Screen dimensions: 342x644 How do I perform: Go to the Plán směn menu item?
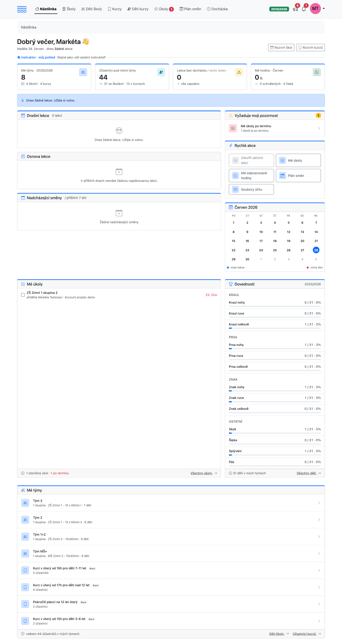click(x=190, y=9)
